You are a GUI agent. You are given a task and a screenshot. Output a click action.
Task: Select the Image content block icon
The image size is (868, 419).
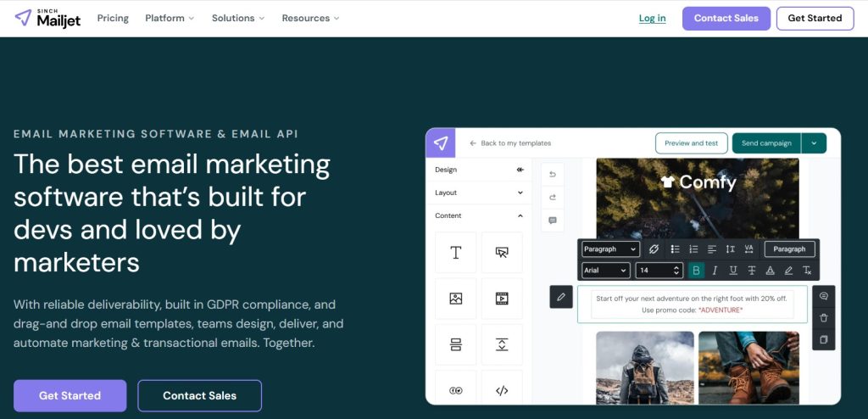point(455,299)
